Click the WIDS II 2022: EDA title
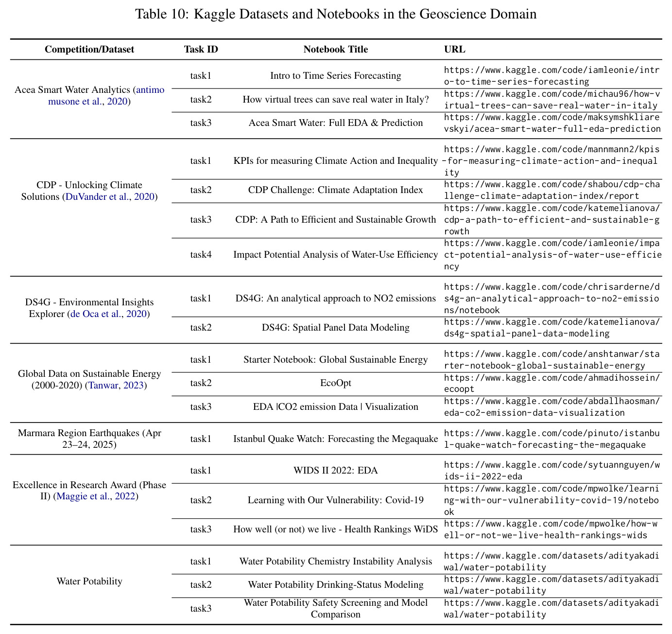 click(x=336, y=470)
